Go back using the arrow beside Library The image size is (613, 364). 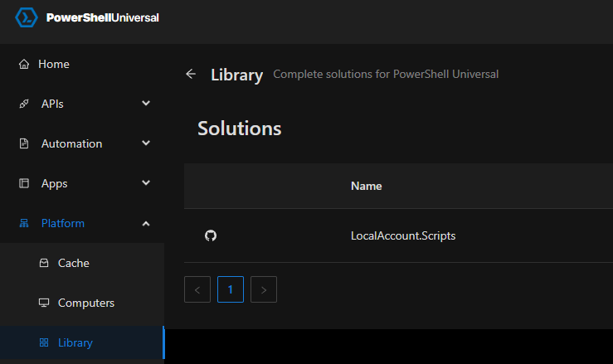[x=191, y=74]
